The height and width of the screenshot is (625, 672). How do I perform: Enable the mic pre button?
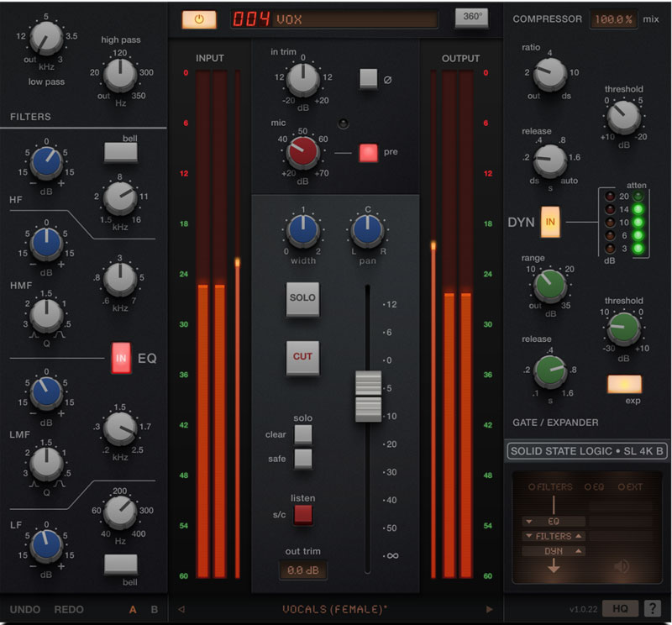368,153
